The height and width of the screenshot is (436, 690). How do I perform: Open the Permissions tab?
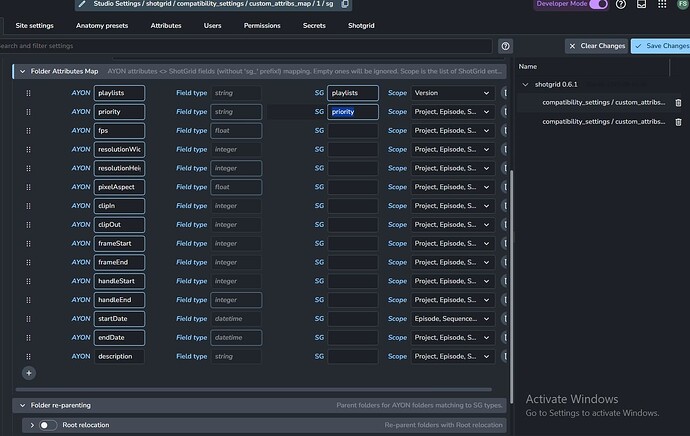click(262, 26)
